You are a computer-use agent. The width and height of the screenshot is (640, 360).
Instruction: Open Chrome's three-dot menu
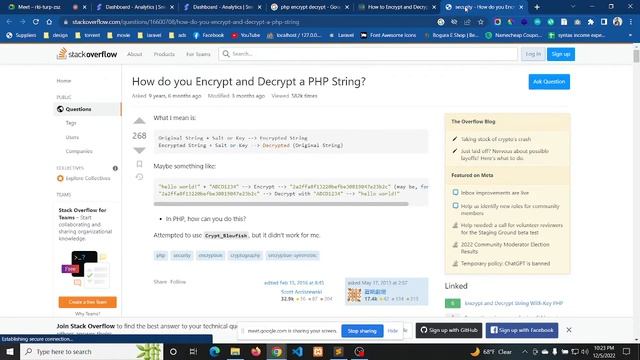(x=631, y=22)
